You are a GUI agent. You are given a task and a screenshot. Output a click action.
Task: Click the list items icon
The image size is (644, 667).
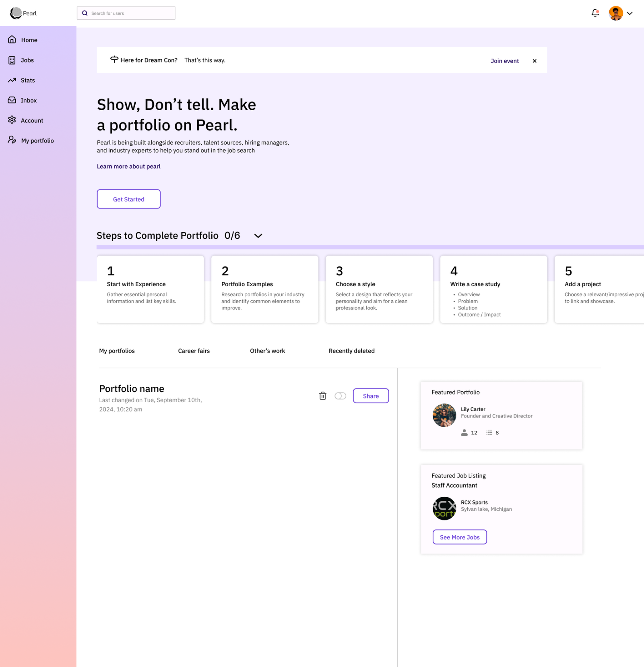click(489, 433)
